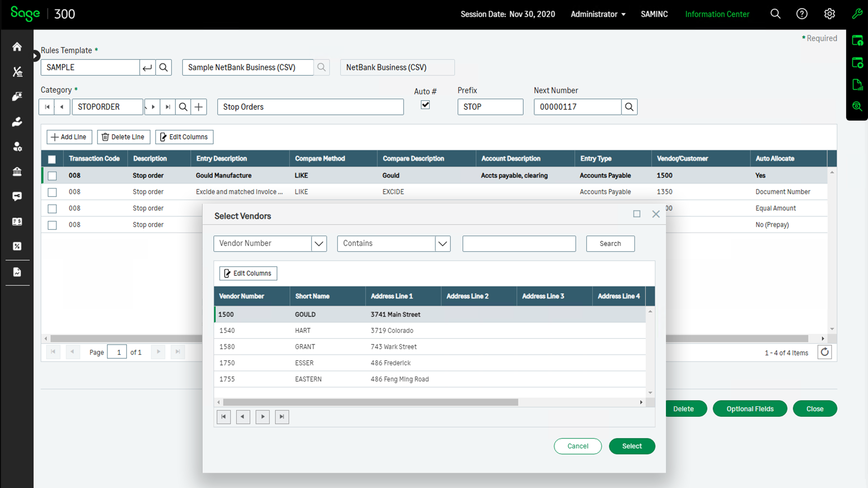Image resolution: width=868 pixels, height=488 pixels.
Task: Expand the Vendor Number dropdown
Action: [319, 244]
